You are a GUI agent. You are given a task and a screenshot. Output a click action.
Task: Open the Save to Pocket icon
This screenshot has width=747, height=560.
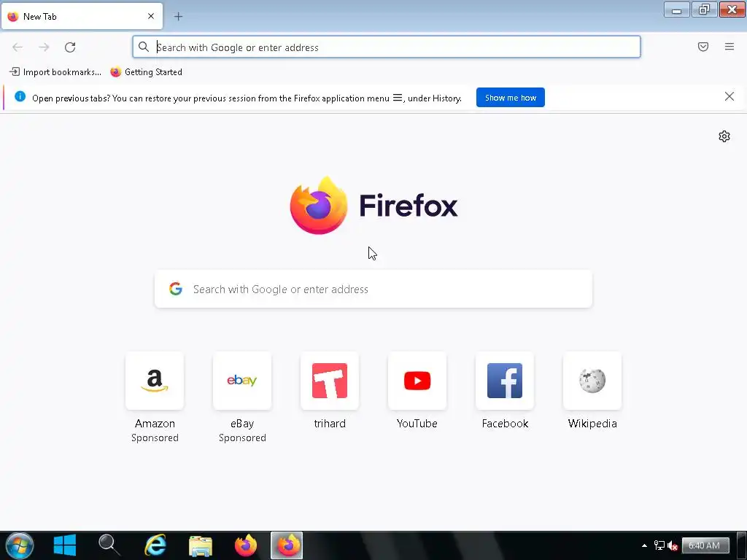click(703, 47)
